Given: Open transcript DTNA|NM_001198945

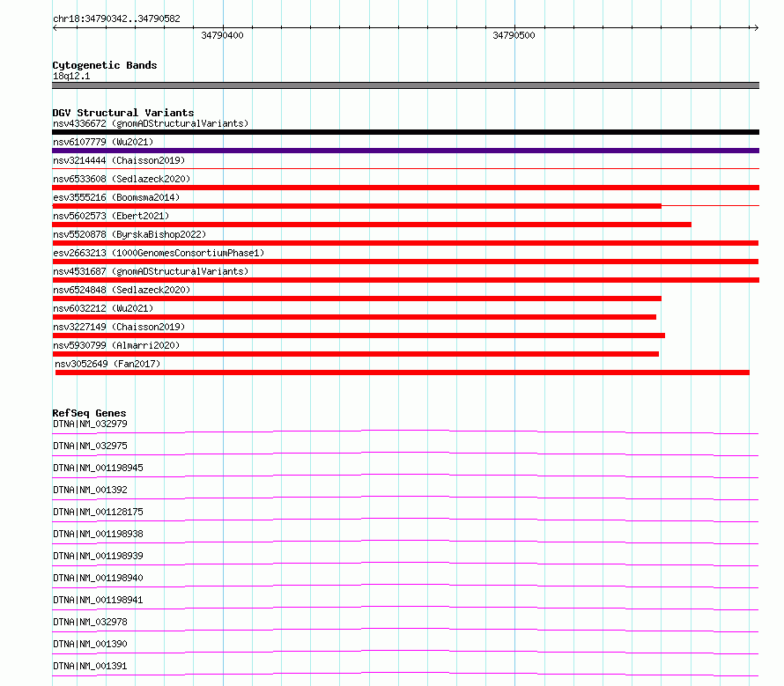Looking at the screenshot, I should (x=98, y=468).
